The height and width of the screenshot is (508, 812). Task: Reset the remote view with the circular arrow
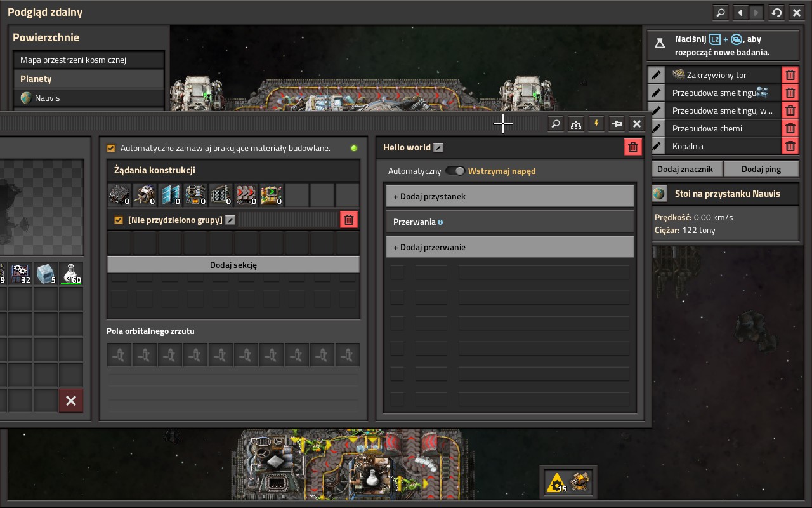click(x=776, y=12)
